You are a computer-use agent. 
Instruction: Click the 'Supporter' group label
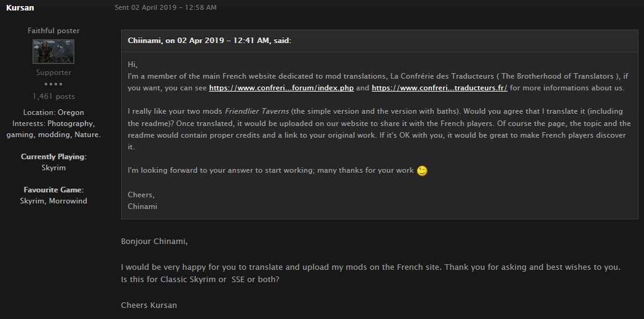tap(53, 73)
